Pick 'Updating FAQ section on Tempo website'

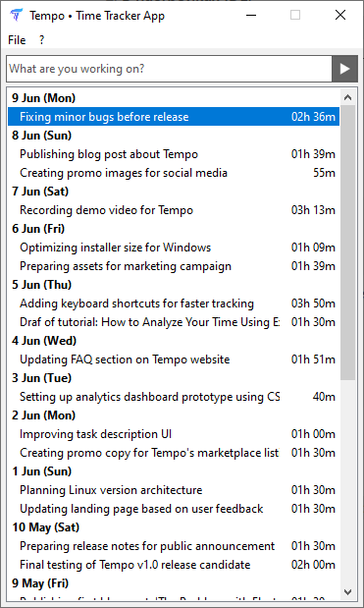[174, 359]
